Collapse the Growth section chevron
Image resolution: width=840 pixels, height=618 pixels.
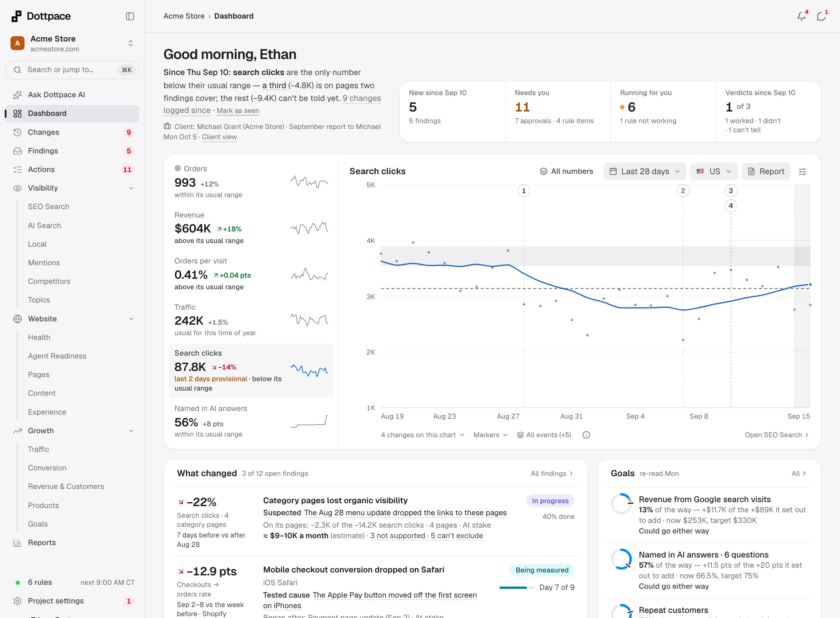tap(131, 431)
